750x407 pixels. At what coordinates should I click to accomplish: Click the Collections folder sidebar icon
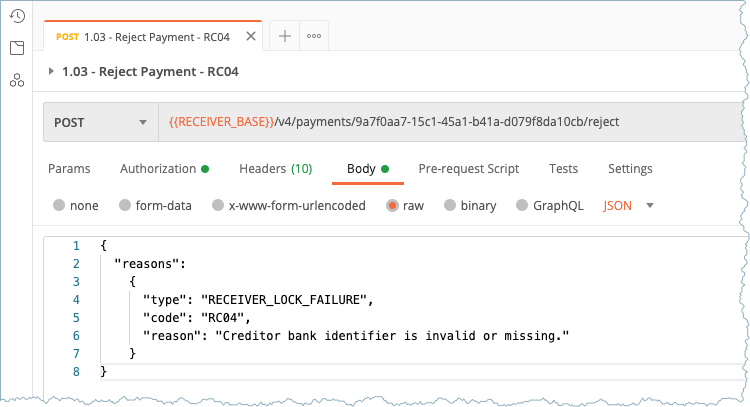[x=16, y=48]
